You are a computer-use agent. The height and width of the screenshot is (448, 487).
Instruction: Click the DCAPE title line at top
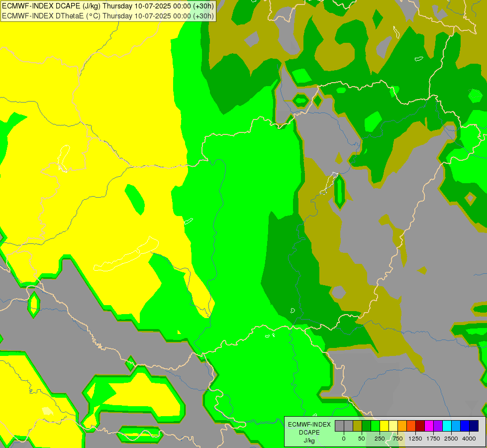[x=108, y=6]
